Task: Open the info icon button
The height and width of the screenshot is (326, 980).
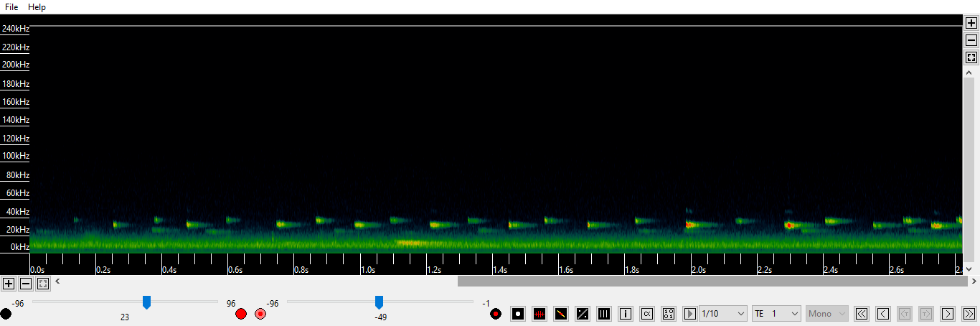Action: point(626,314)
